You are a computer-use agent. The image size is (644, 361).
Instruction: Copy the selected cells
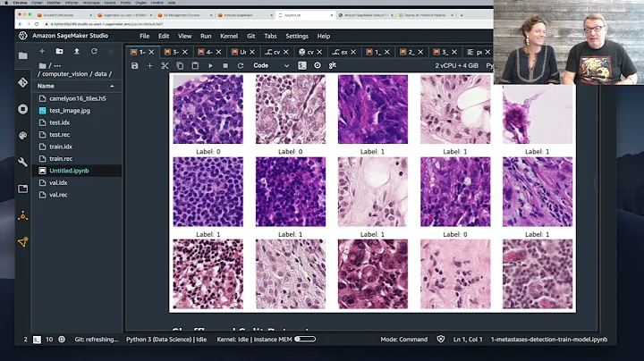pos(180,65)
